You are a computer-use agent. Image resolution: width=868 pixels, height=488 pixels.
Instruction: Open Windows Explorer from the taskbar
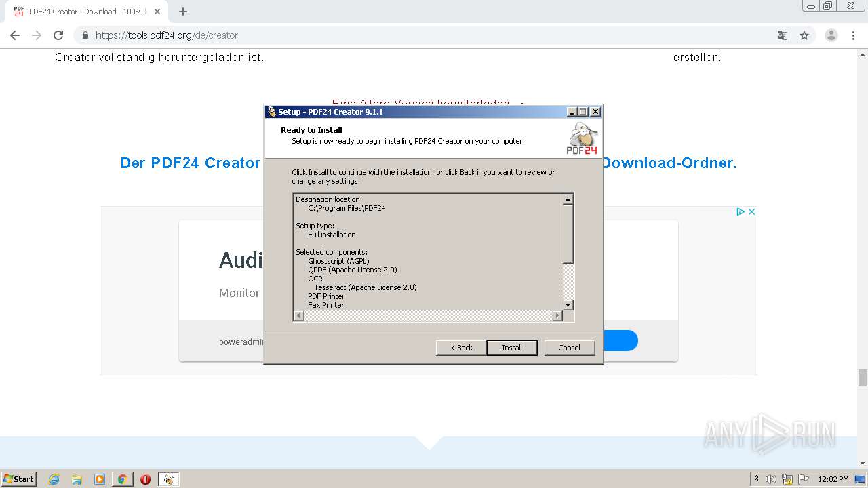(x=77, y=479)
